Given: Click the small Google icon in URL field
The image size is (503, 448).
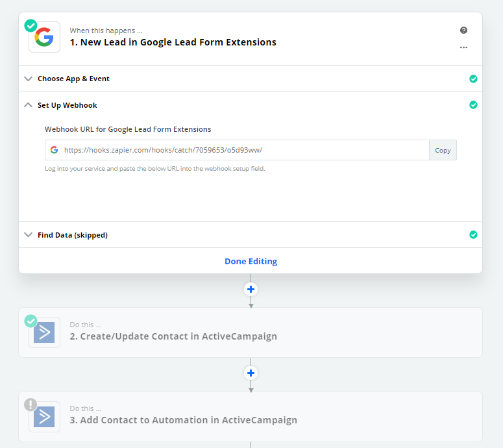Looking at the screenshot, I should [x=55, y=150].
